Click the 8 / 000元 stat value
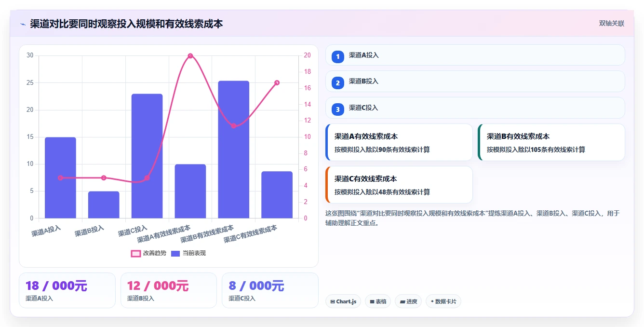This screenshot has height=327, width=644. [256, 286]
